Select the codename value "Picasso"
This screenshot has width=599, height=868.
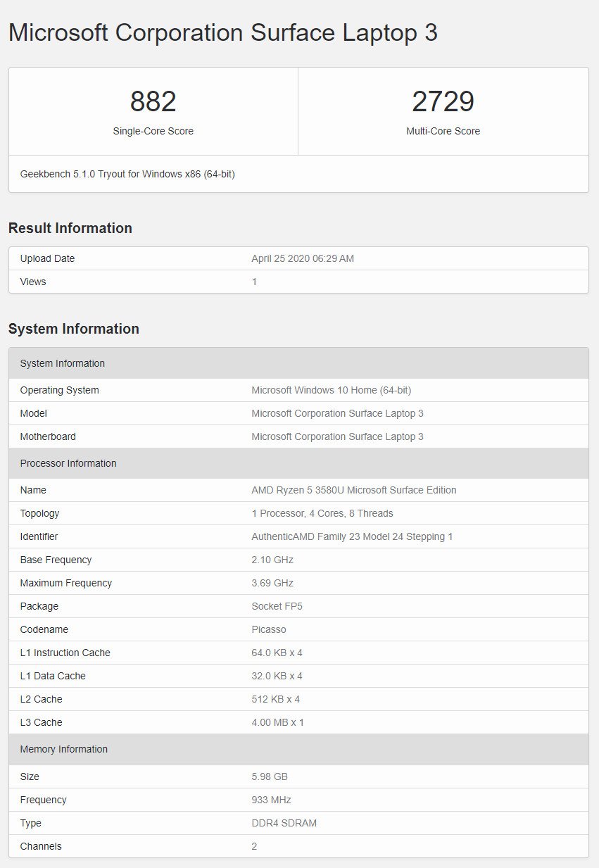[x=269, y=629]
